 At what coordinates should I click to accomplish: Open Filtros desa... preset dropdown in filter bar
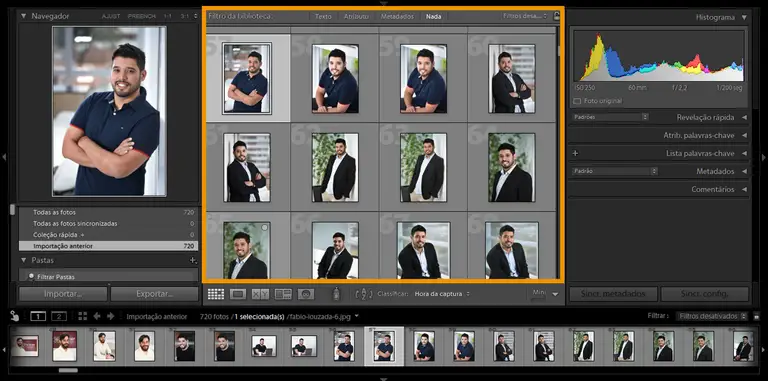point(525,16)
